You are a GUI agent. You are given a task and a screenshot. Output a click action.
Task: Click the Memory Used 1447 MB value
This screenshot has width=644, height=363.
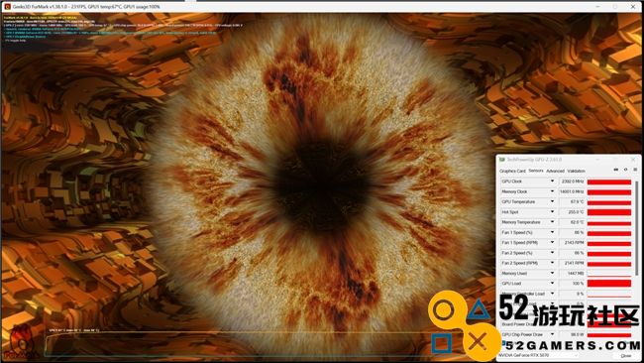tap(572, 273)
